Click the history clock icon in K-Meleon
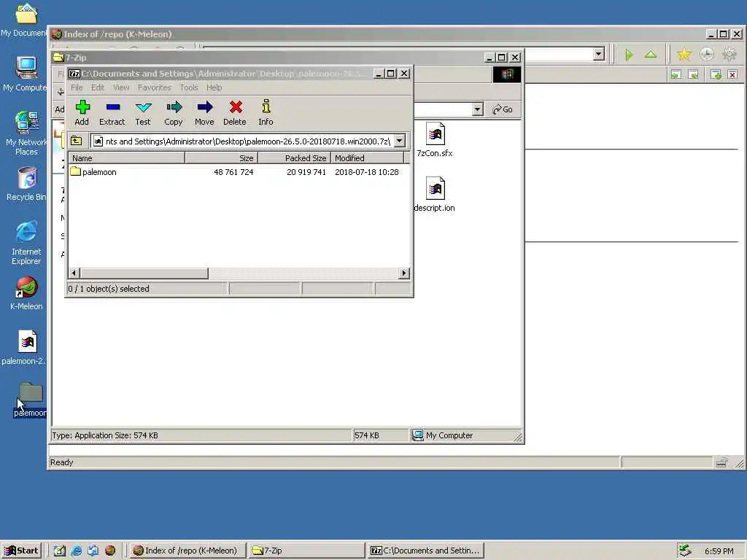 pos(706,54)
